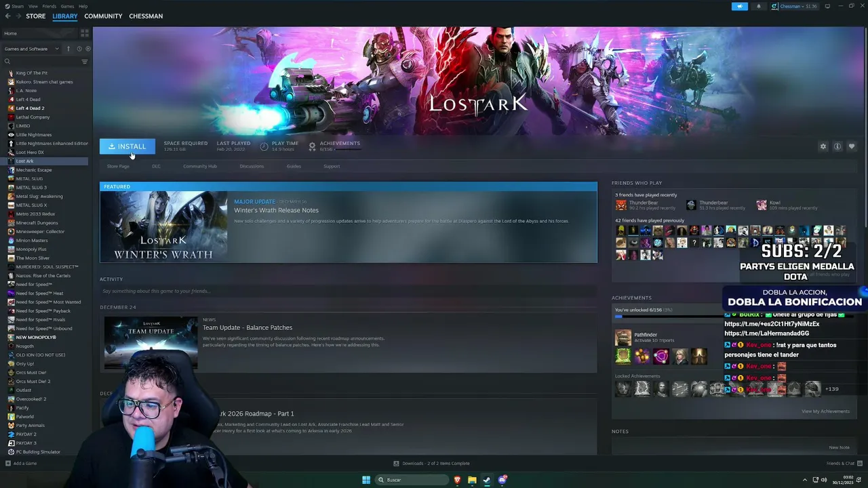Open the Community Hub link

[x=200, y=166]
